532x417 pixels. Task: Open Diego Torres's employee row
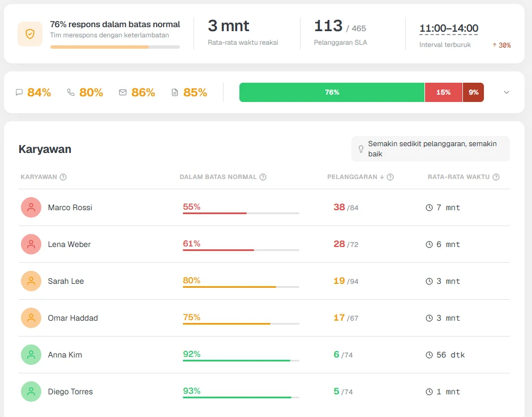tap(264, 392)
